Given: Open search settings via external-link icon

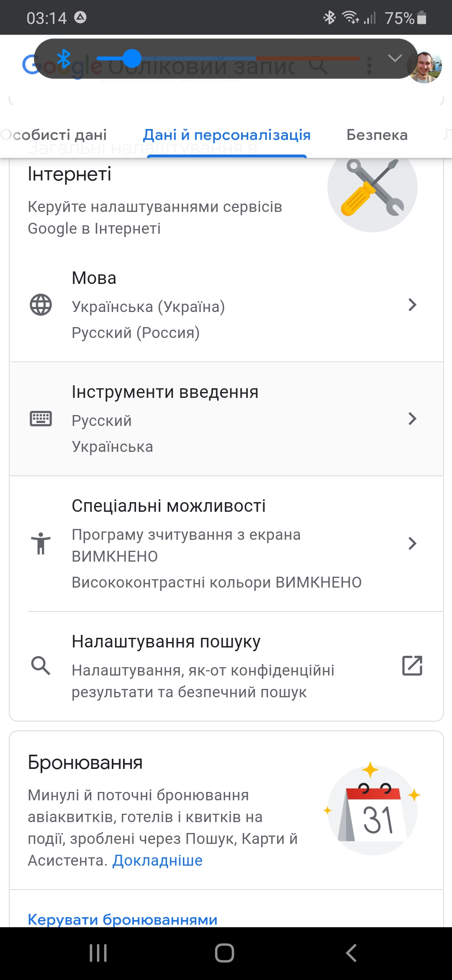Looking at the screenshot, I should [412, 665].
